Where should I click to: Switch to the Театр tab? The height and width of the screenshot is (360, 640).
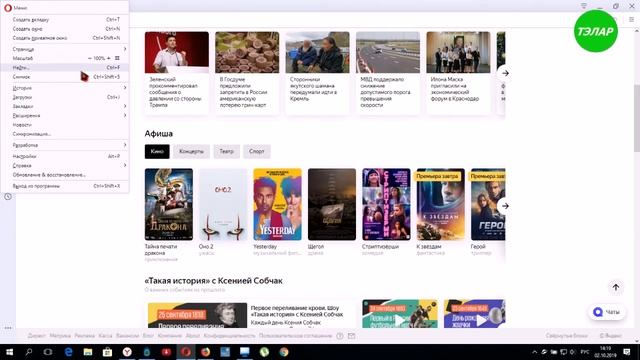[227, 151]
